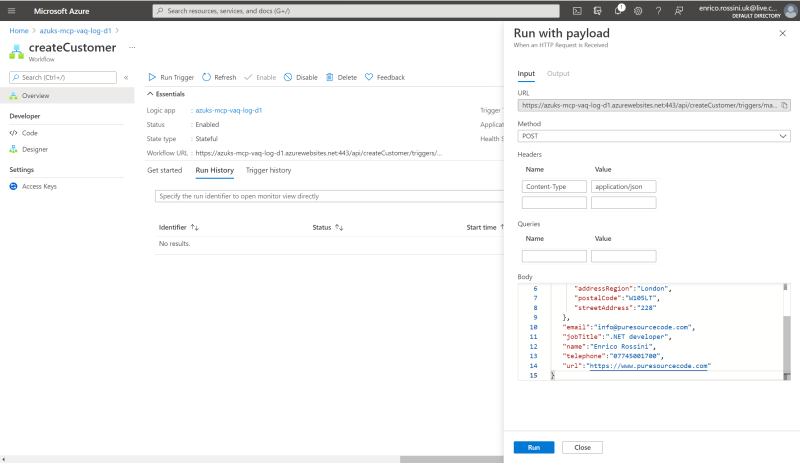Click the run identifier input field
The height and width of the screenshot is (463, 800).
tap(329, 197)
